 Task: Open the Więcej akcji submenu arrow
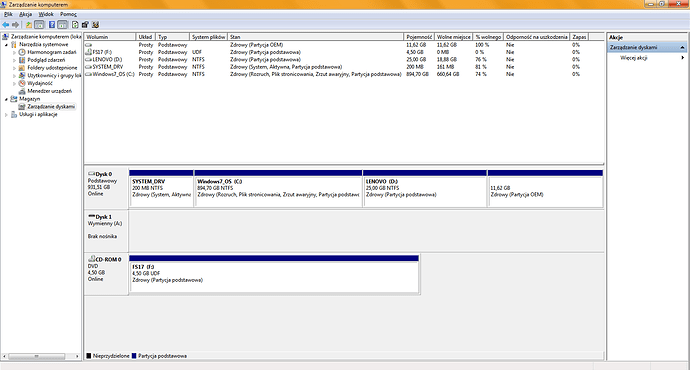683,58
